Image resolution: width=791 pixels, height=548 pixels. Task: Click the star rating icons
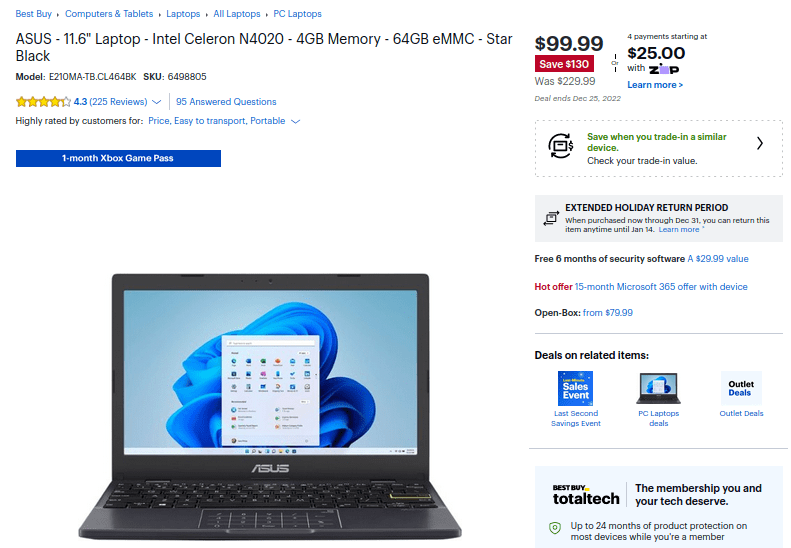[43, 102]
